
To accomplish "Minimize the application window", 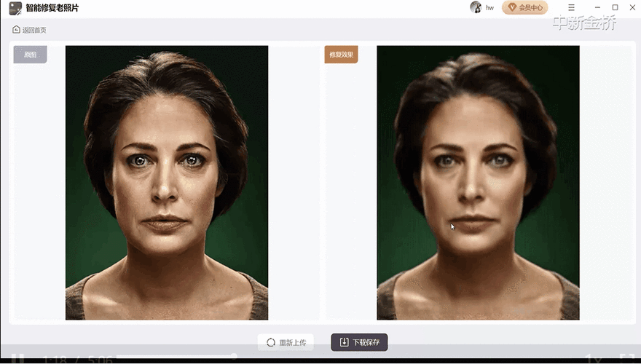I will [597, 7].
